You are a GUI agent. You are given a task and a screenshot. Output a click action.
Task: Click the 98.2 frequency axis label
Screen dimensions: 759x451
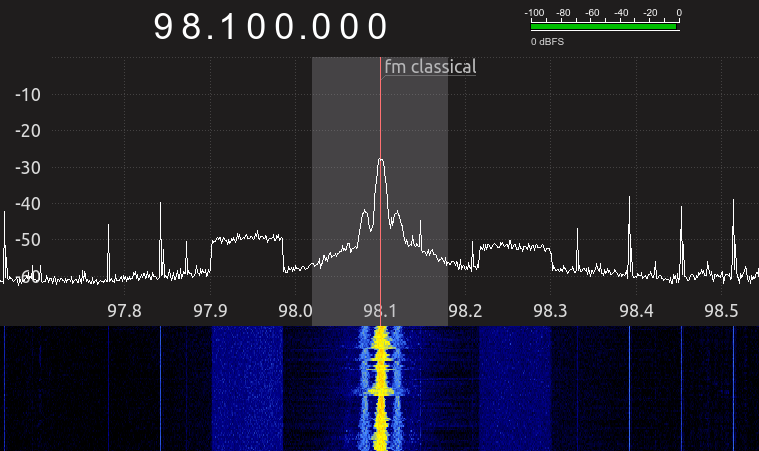(x=466, y=311)
